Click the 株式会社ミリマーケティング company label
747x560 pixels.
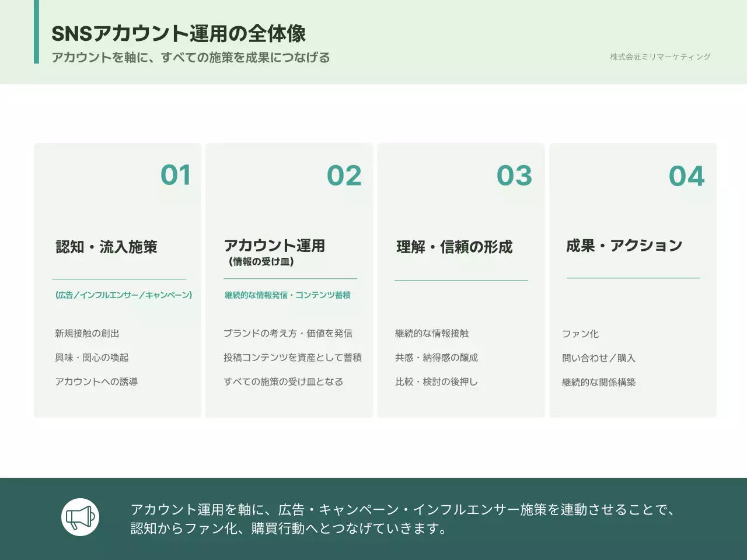[x=660, y=57]
